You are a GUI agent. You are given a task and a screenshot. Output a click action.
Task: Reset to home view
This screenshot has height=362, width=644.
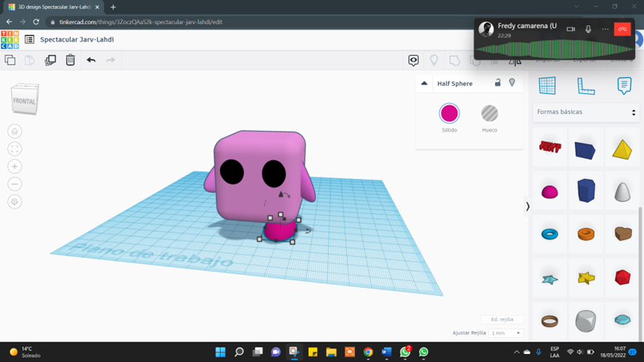(15, 132)
